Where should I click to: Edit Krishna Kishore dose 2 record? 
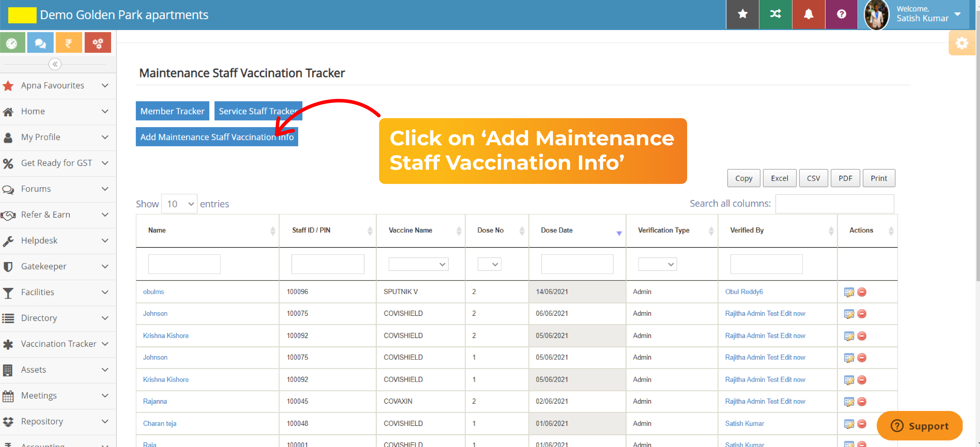point(849,336)
